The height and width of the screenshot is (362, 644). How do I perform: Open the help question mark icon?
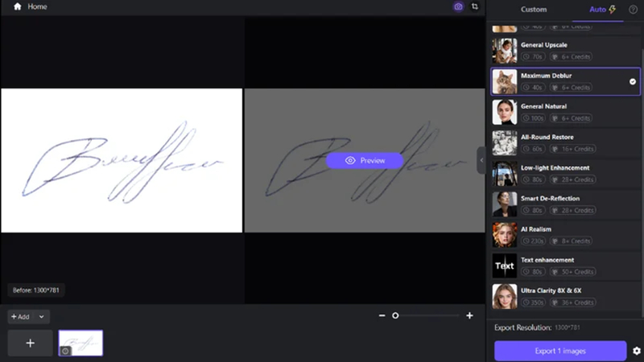coord(633,10)
